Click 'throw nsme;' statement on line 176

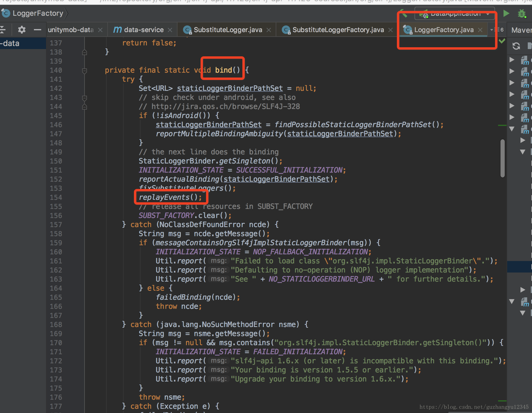[x=162, y=397]
